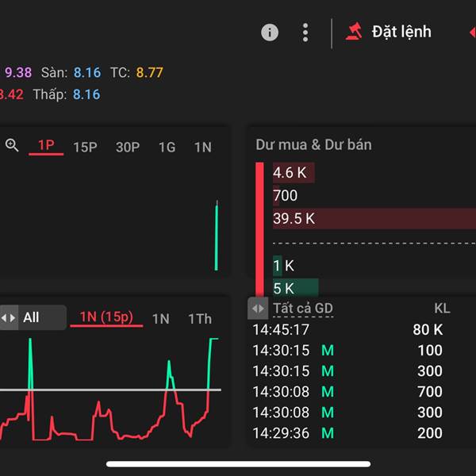Screen dimensions: 476x476
Task: Tap the home indicator bar at bottom
Action: 238,464
